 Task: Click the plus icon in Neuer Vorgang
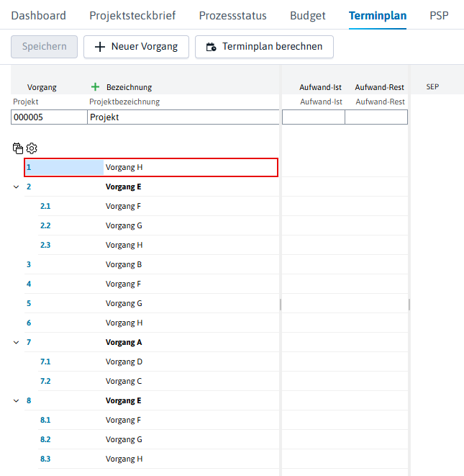click(100, 47)
